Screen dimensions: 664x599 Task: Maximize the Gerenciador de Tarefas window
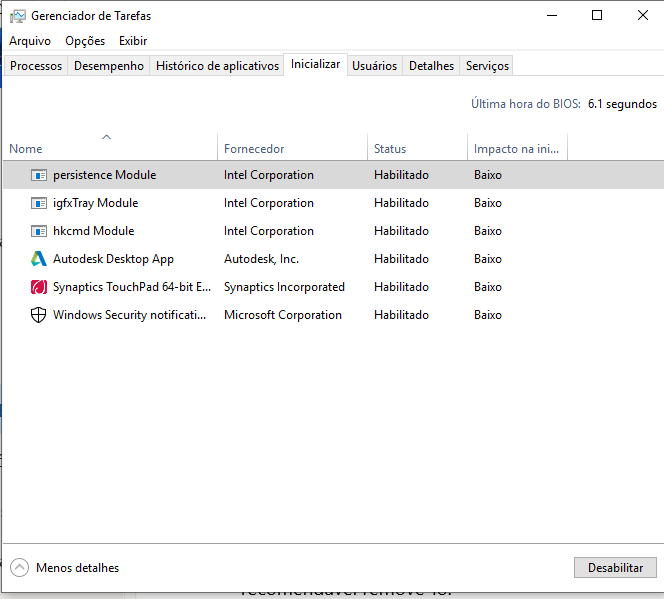pos(597,16)
